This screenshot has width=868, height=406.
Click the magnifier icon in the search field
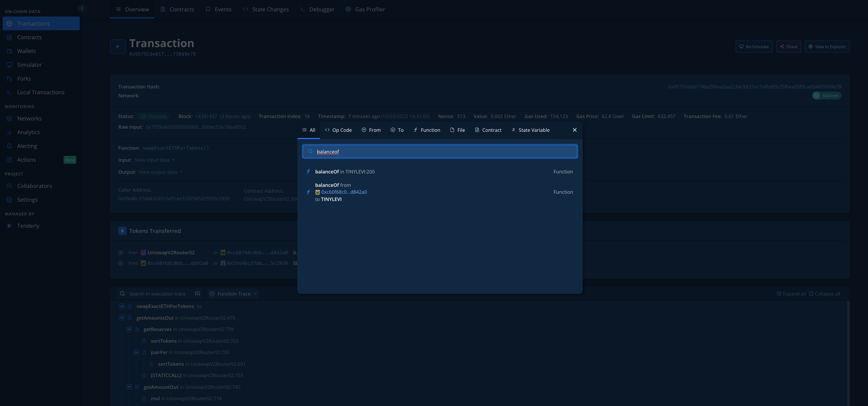coord(310,151)
